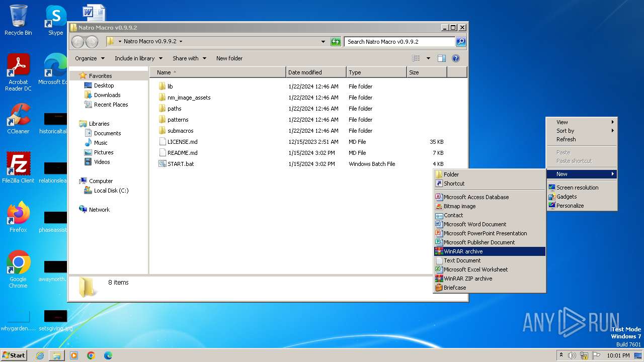Screen dimensions: 644x362
Task: Click the Chrome taskbar icon
Action: coord(91,355)
